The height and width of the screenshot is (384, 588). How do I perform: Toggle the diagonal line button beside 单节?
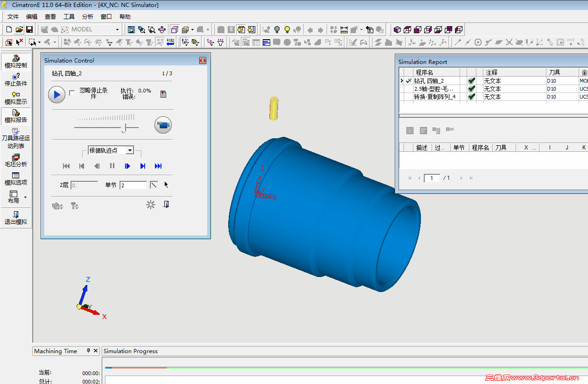tap(154, 185)
